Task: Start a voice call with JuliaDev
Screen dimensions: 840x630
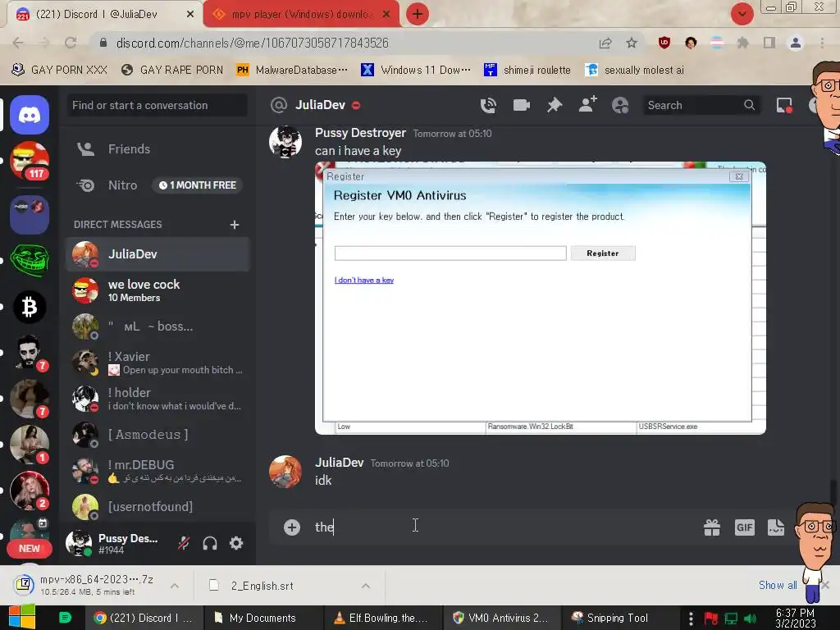Action: (x=488, y=106)
